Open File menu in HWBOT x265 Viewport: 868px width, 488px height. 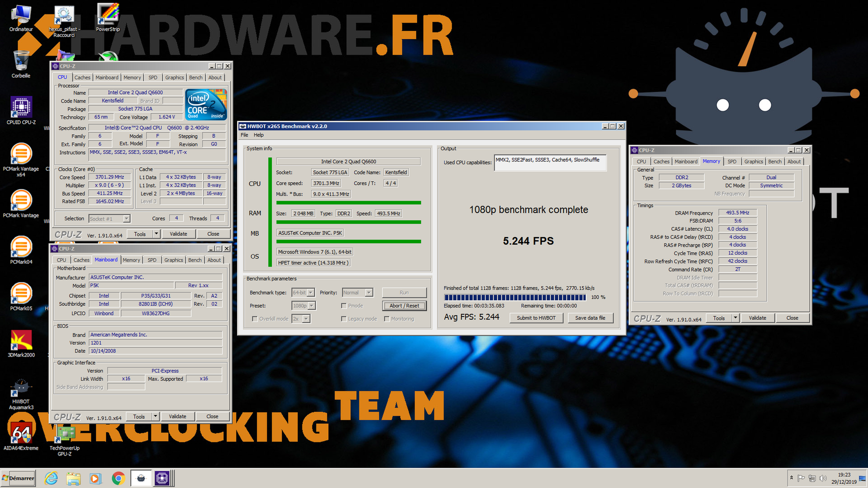pos(245,135)
